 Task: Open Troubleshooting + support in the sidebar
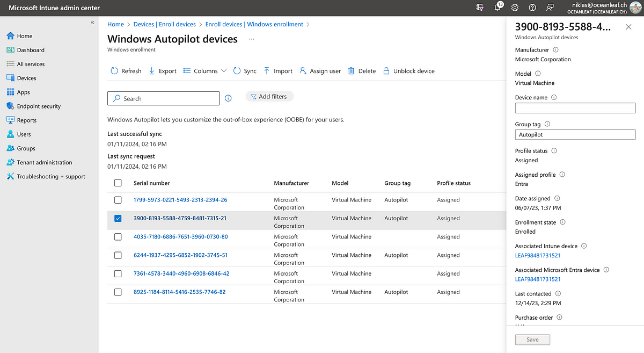pyautogui.click(x=46, y=176)
